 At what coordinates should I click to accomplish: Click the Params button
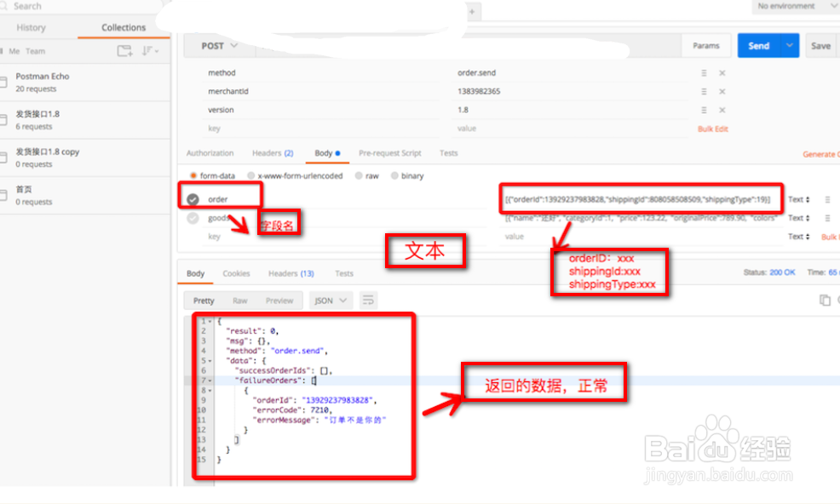pos(706,46)
